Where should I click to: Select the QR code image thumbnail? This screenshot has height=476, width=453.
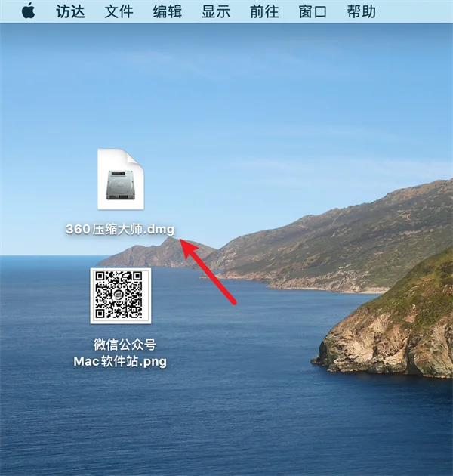121,295
